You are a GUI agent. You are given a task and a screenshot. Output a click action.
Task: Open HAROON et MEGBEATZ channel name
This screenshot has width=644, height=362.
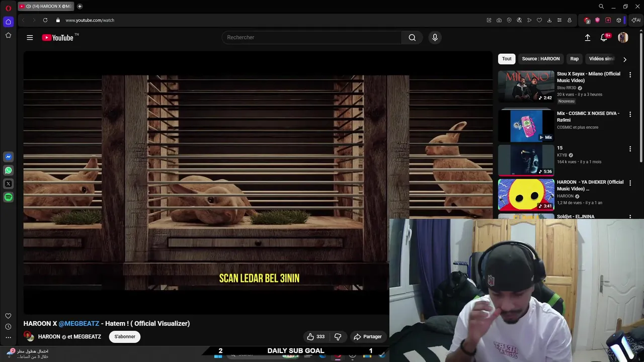(69, 336)
